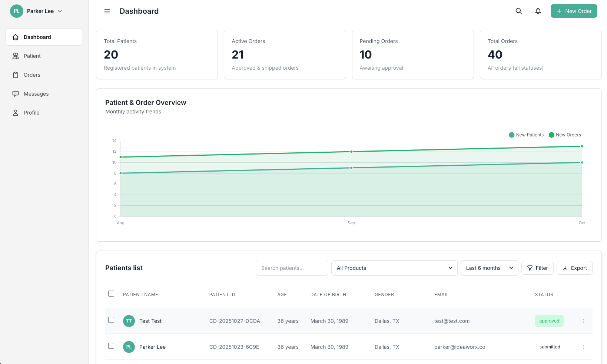
Task: Select the Parker Lee row checkbox
Action: [111, 346]
